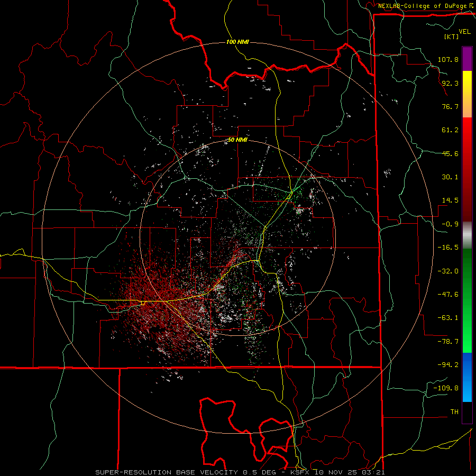Select the -109.8 velocity scale value
This screenshot has width=476, height=476.
[x=446, y=388]
